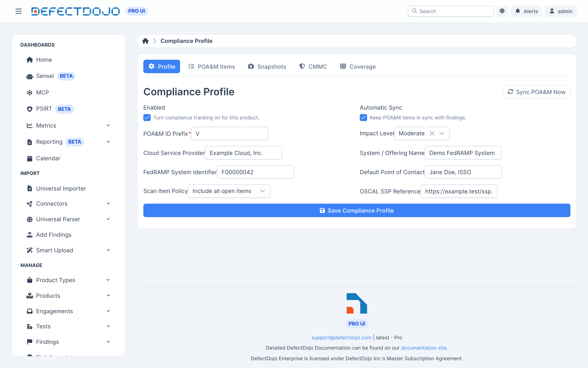Open the support@defectdojo.com link
This screenshot has width=588, height=368.
341,338
